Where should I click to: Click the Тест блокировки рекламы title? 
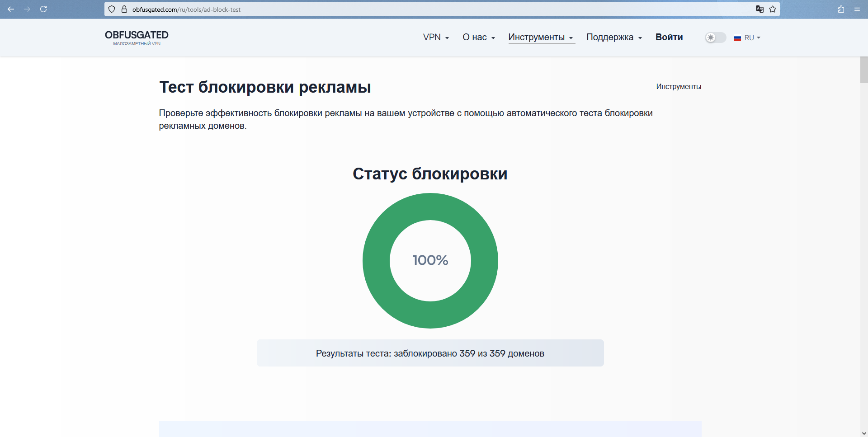click(265, 87)
